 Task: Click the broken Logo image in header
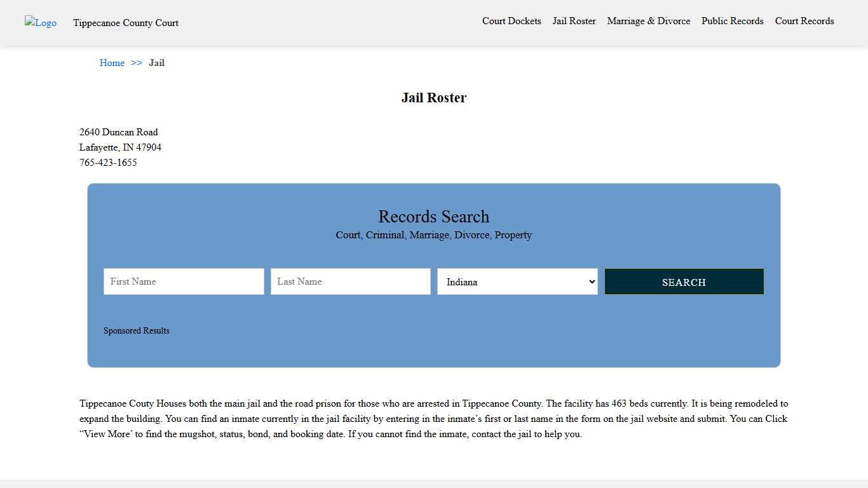[41, 23]
